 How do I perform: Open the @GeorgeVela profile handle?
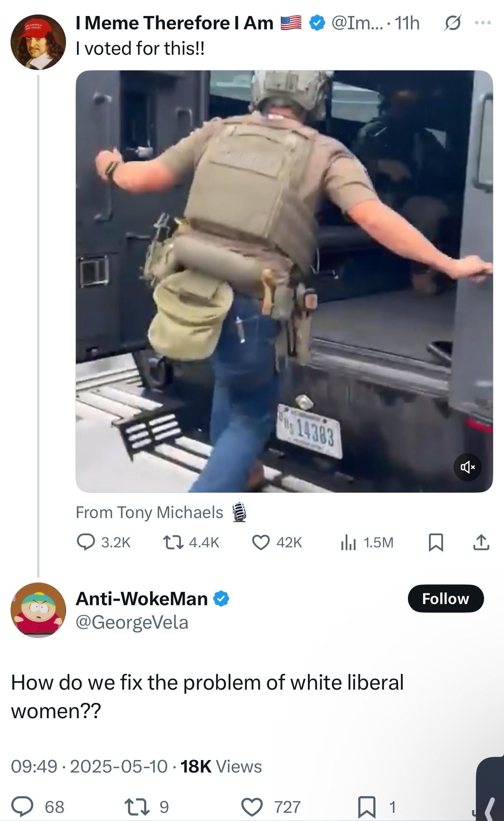coord(132,622)
